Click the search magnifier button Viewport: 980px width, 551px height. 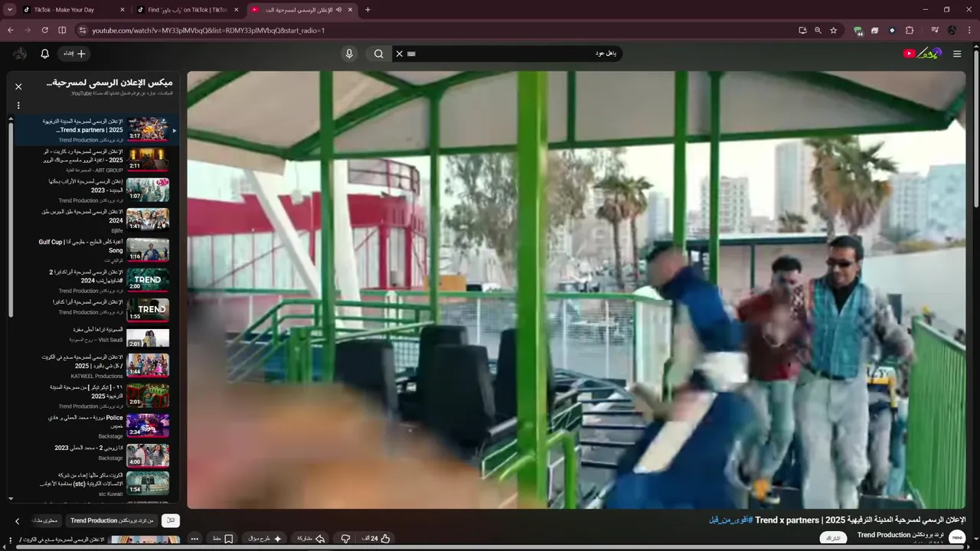coord(378,54)
